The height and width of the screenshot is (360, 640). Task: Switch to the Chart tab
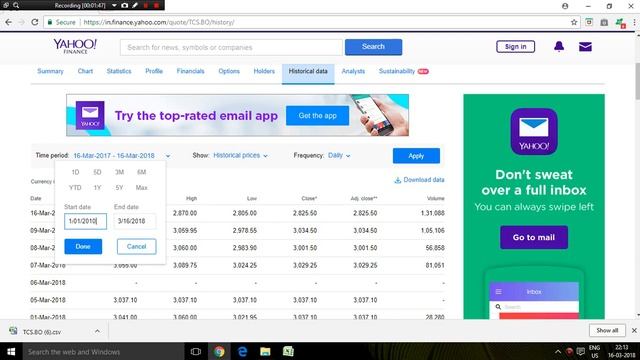point(85,71)
